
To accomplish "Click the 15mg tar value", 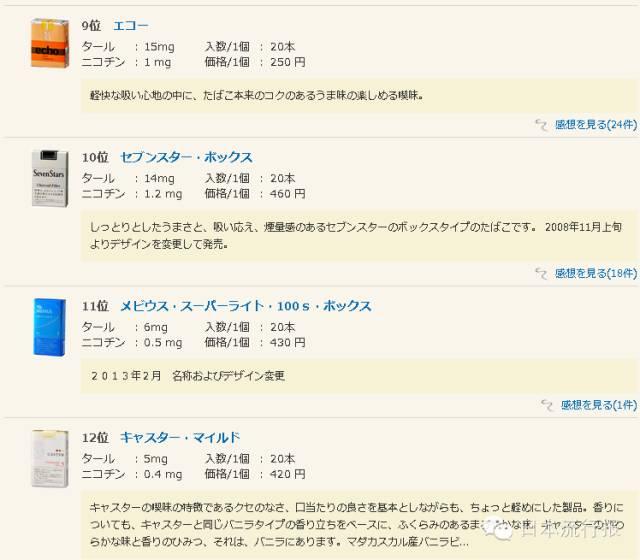I will (159, 47).
